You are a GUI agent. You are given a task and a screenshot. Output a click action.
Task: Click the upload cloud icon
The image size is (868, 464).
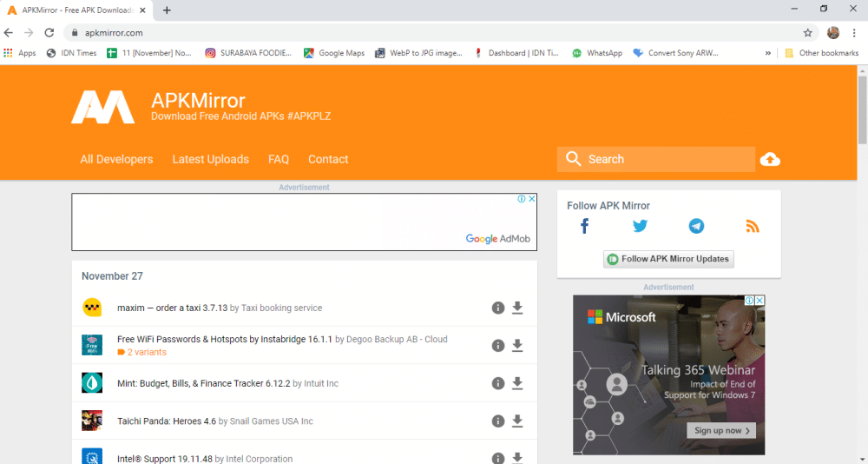click(x=770, y=160)
